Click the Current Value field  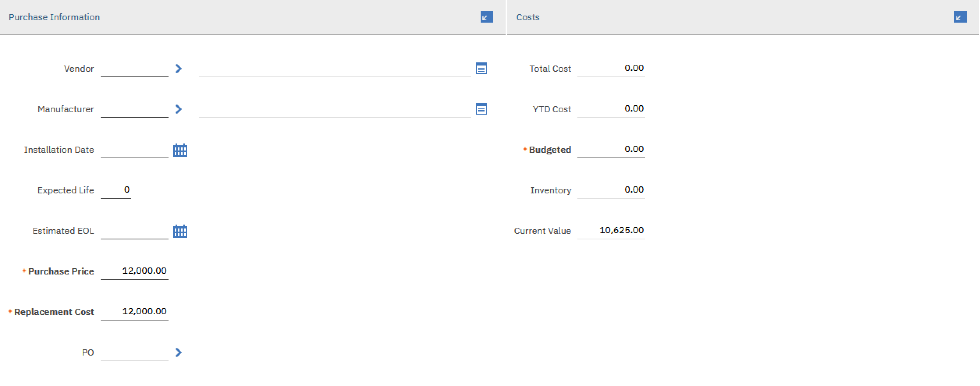(x=611, y=230)
